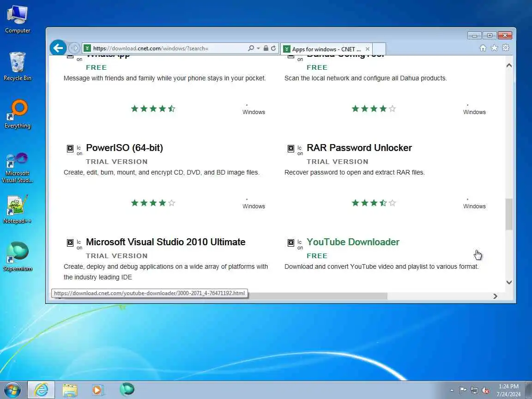The height and width of the screenshot is (399, 532).
Task: Select the Computer desktop icon
Action: [18, 19]
